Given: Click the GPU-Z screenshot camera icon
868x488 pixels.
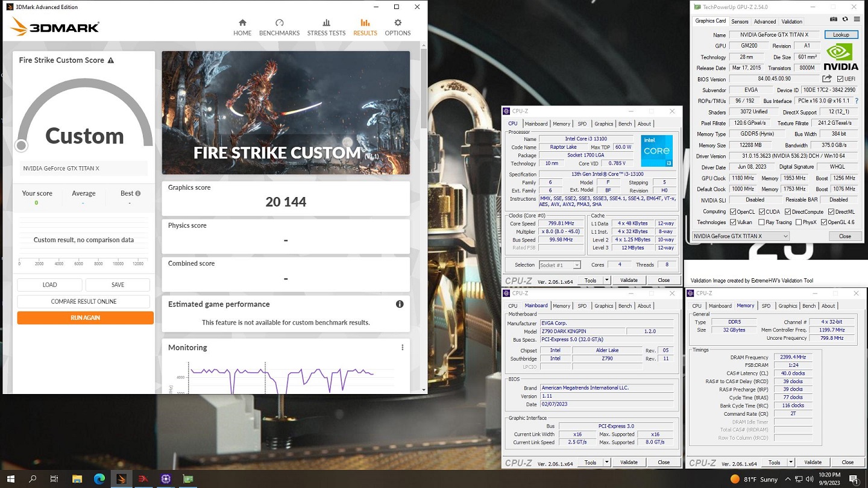Looking at the screenshot, I should point(834,20).
